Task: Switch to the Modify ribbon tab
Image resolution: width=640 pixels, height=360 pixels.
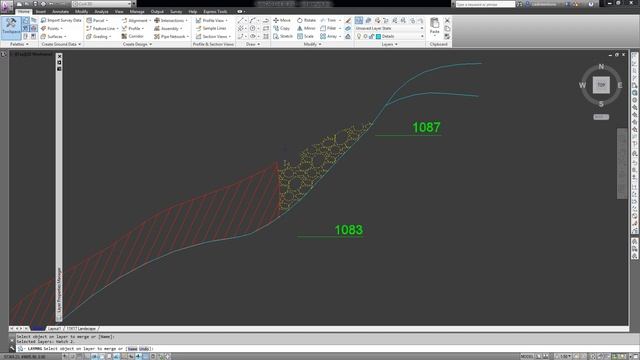Action: click(81, 11)
